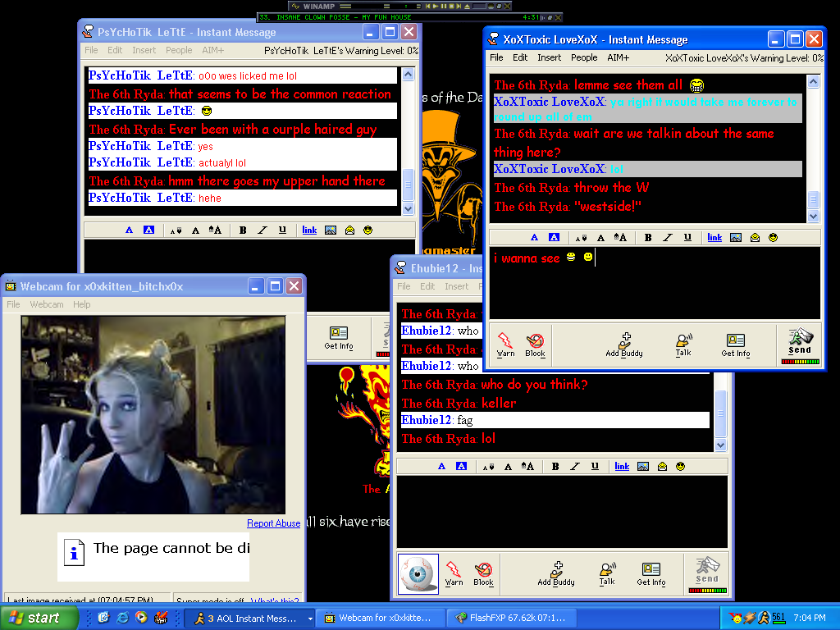The width and height of the screenshot is (840, 630).
Task: Click the Report Abuse link
Action: [x=273, y=523]
